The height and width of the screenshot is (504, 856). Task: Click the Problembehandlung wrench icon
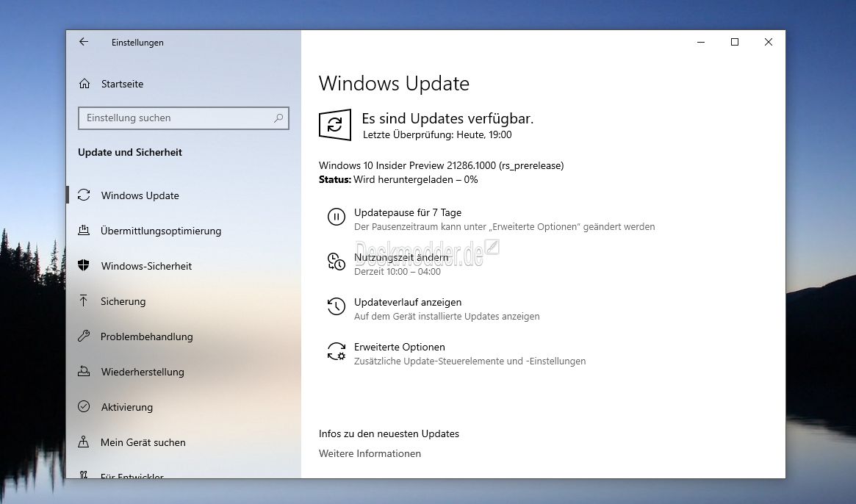coord(84,336)
